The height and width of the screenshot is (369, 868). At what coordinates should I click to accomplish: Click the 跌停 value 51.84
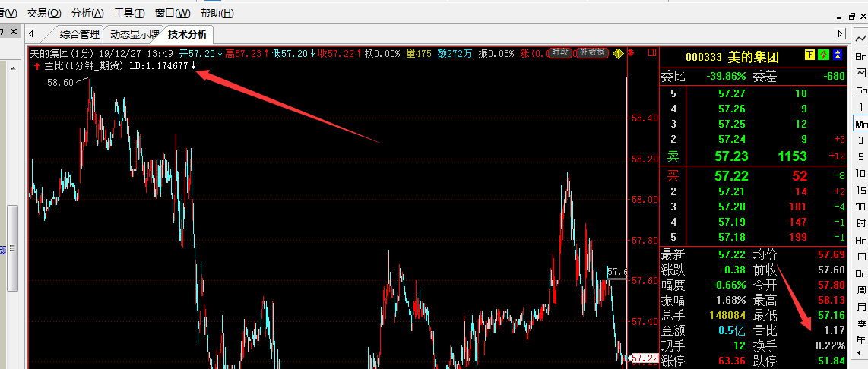tap(832, 361)
